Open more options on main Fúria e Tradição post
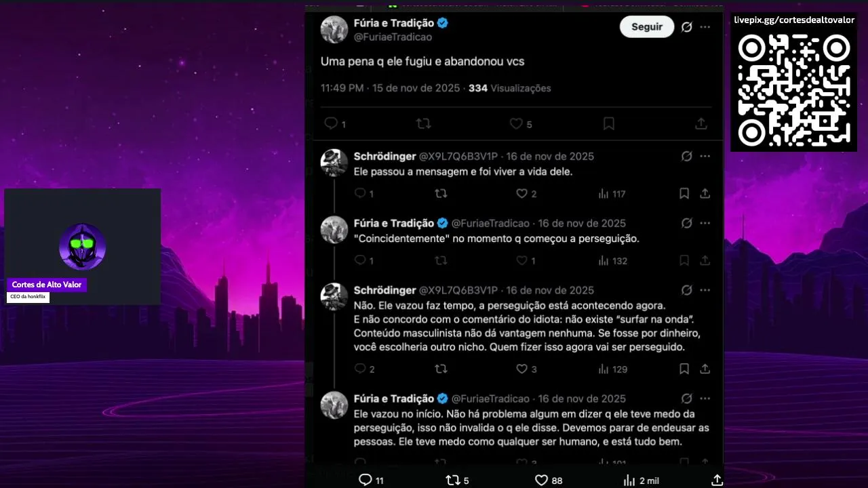 (x=705, y=27)
